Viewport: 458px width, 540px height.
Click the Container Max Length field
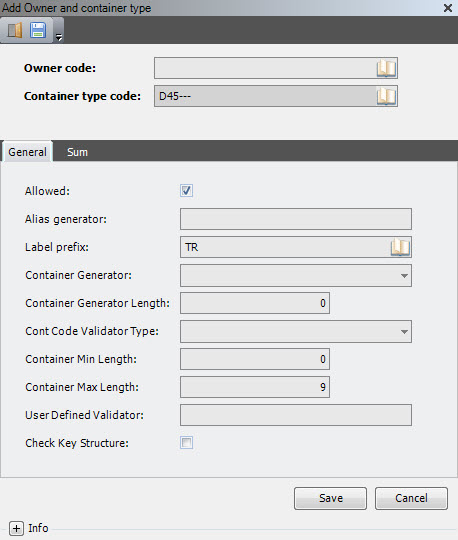pyautogui.click(x=255, y=387)
